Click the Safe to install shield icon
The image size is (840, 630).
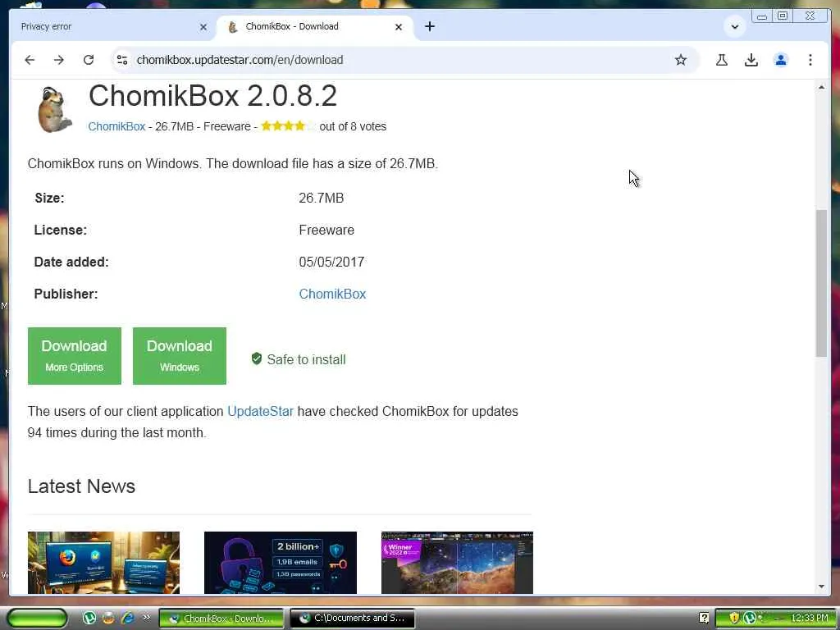click(257, 358)
